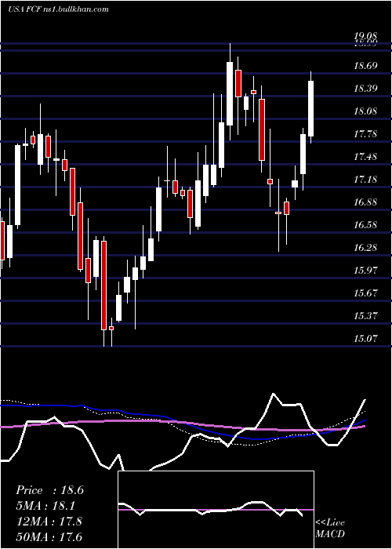Select the 17.78 price axis label
The height and width of the screenshot is (549, 392).
click(x=365, y=134)
